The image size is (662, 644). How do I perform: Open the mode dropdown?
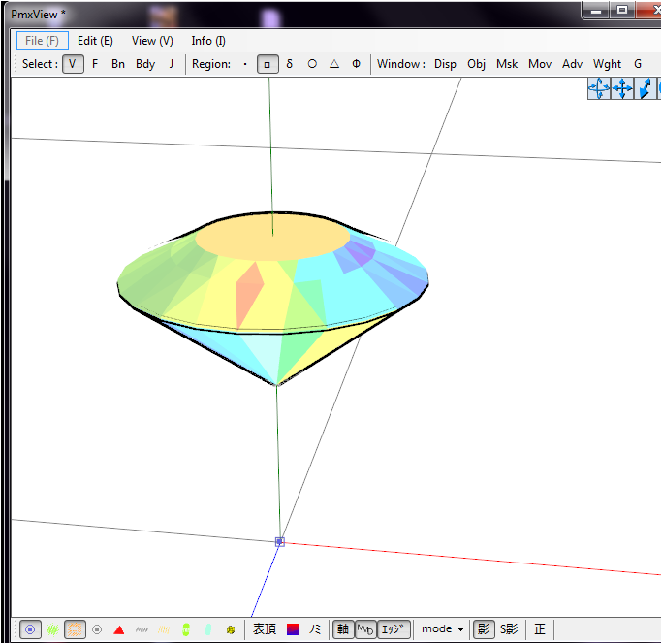coord(442,629)
